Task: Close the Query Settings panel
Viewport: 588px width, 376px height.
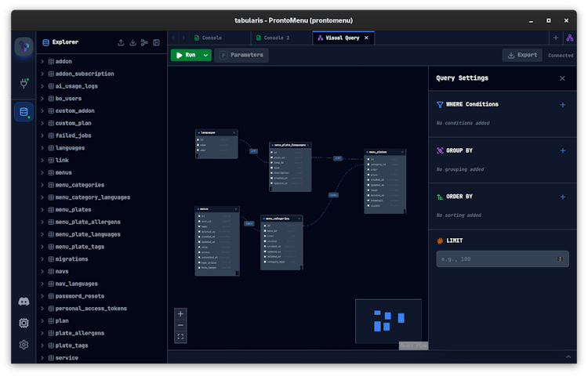Action: tap(562, 78)
